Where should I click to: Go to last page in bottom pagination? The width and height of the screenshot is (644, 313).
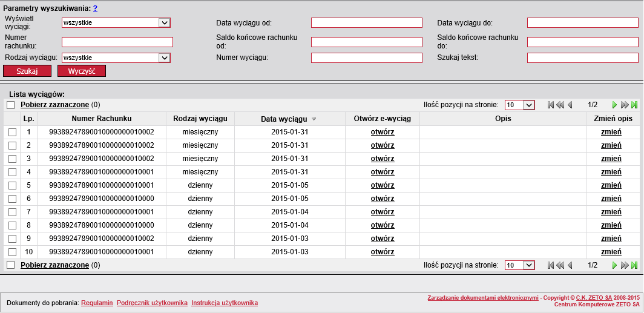pos(634,265)
